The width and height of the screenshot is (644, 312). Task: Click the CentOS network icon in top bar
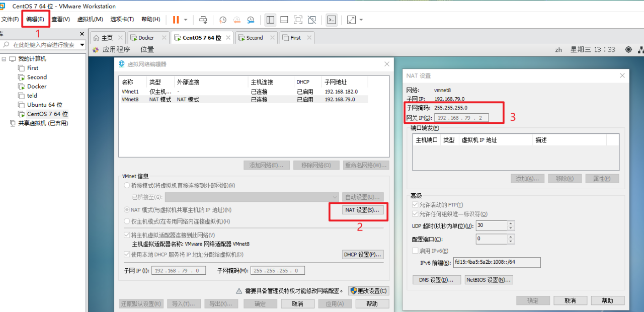[640, 49]
